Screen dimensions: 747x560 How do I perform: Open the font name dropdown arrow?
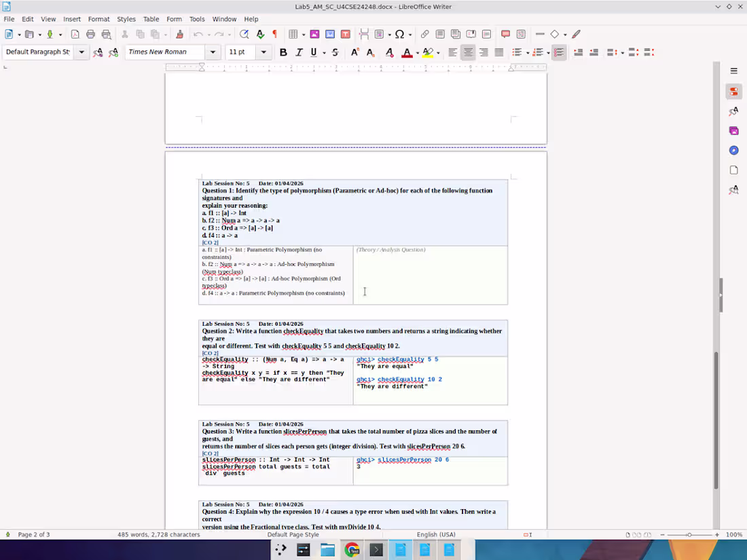(213, 52)
